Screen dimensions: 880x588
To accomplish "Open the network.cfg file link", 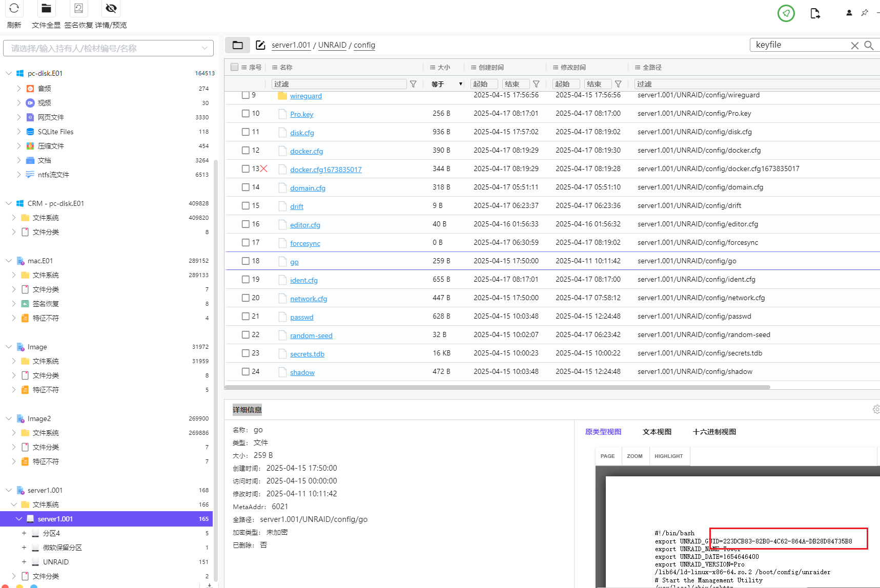I will click(309, 299).
